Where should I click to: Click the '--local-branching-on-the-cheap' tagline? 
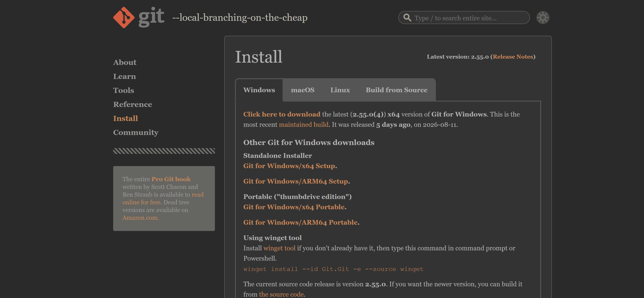click(x=240, y=18)
